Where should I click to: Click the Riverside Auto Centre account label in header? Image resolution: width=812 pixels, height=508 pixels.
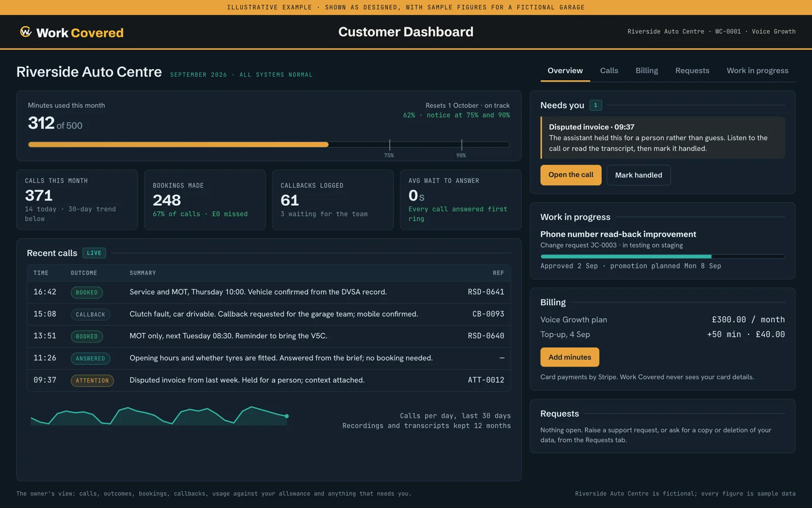tap(666, 31)
